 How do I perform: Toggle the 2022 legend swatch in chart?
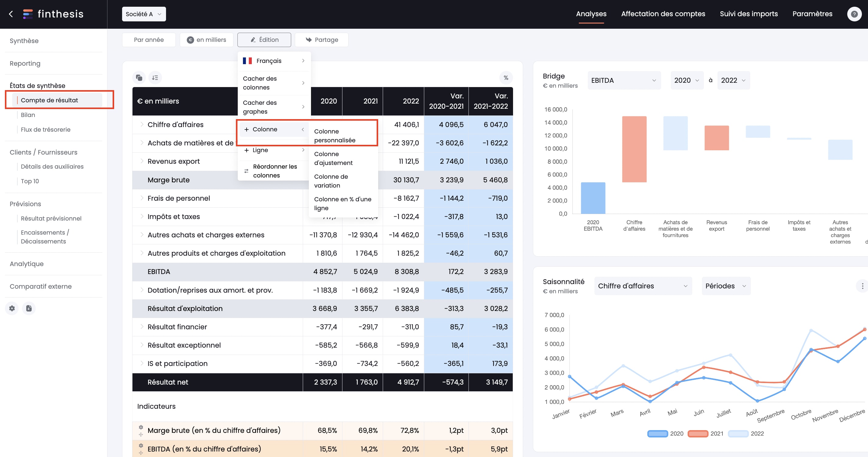pyautogui.click(x=738, y=433)
